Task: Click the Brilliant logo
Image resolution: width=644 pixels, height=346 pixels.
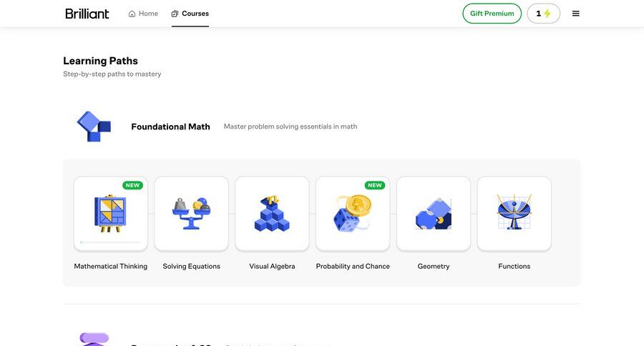Action: click(87, 14)
